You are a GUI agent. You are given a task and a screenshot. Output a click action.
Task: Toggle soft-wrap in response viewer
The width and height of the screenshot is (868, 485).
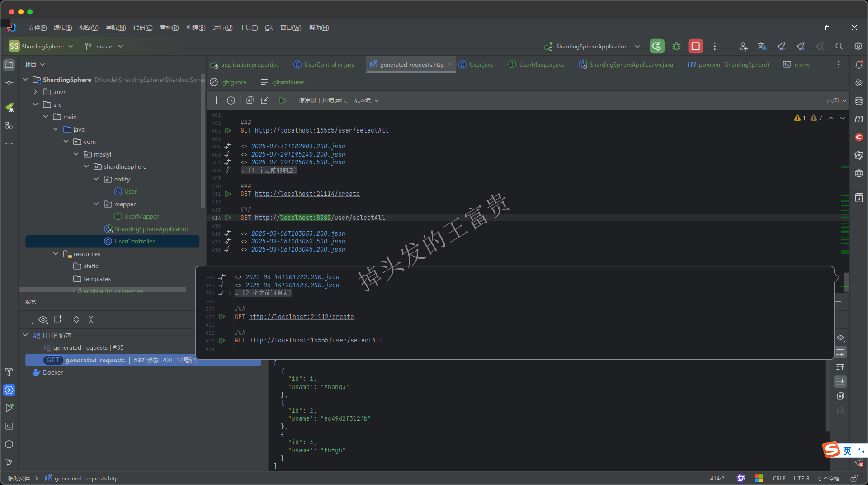coord(840,352)
